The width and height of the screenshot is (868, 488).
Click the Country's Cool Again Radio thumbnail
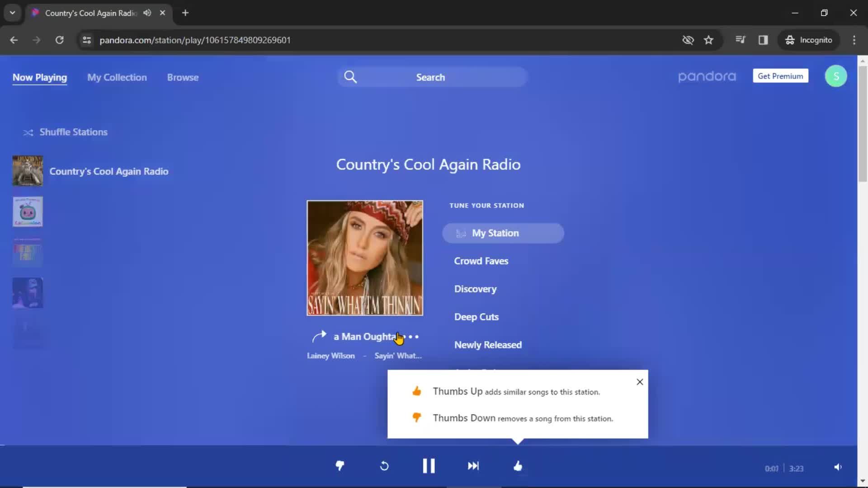coord(28,171)
